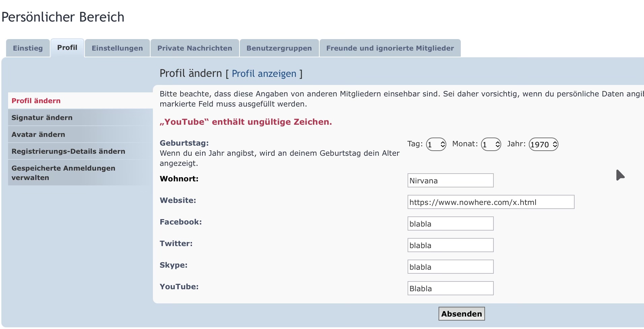
Task: Select the Profil tab
Action: (67, 48)
